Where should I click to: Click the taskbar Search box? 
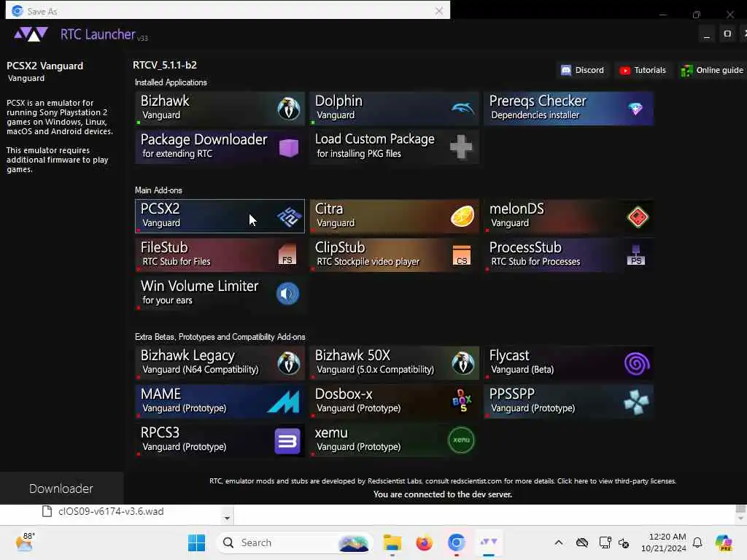[x=294, y=542]
